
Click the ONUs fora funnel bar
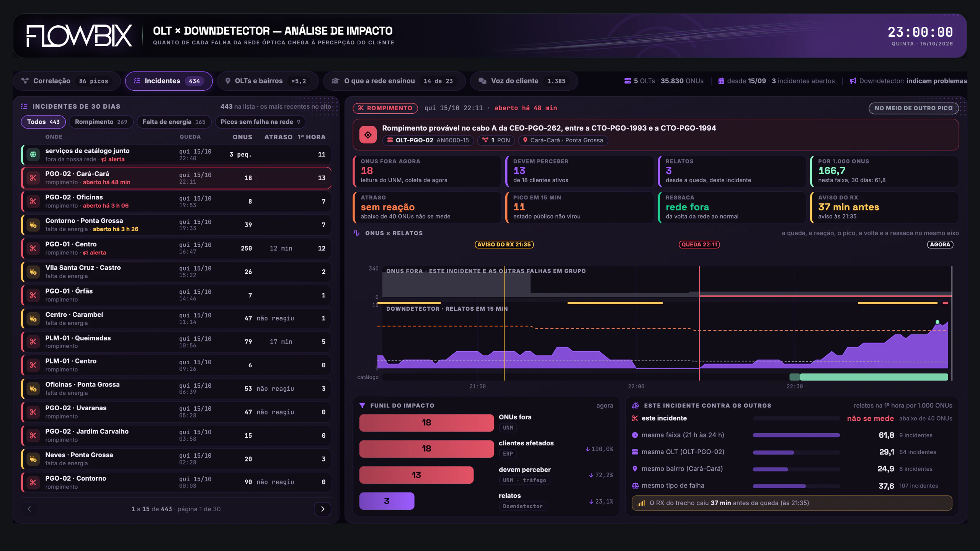pos(426,423)
